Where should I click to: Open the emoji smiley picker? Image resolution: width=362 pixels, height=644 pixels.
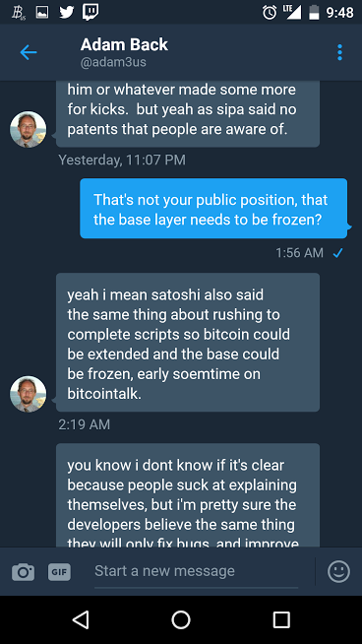tap(339, 571)
